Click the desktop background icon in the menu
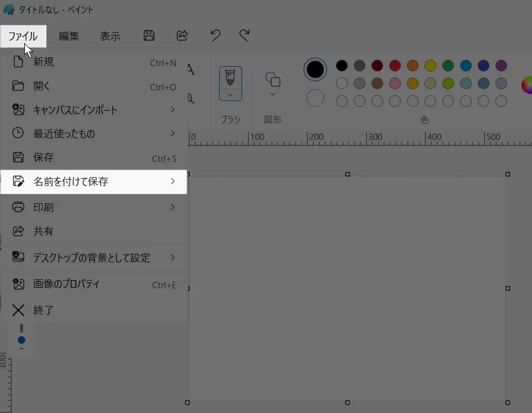Image resolution: width=532 pixels, height=413 pixels. click(18, 256)
